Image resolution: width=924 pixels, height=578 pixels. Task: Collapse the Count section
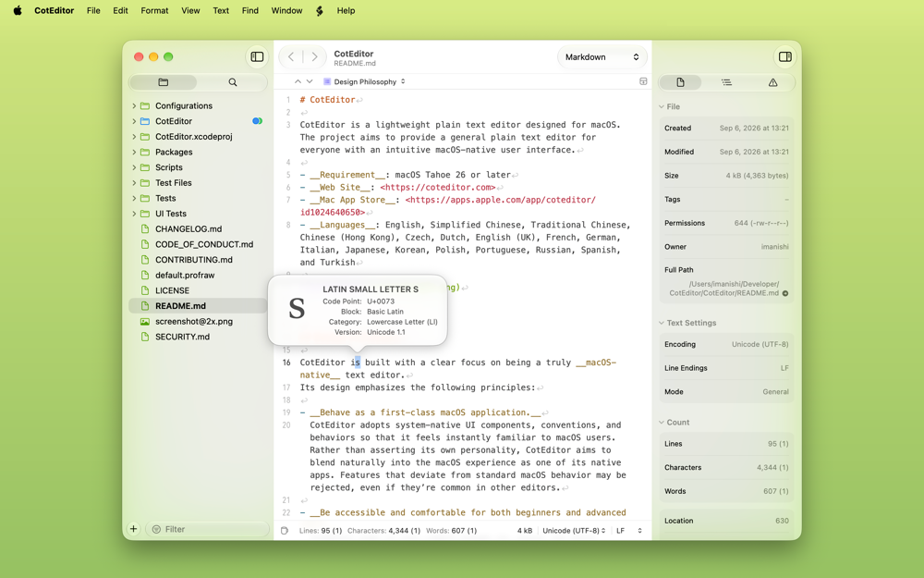pos(662,423)
